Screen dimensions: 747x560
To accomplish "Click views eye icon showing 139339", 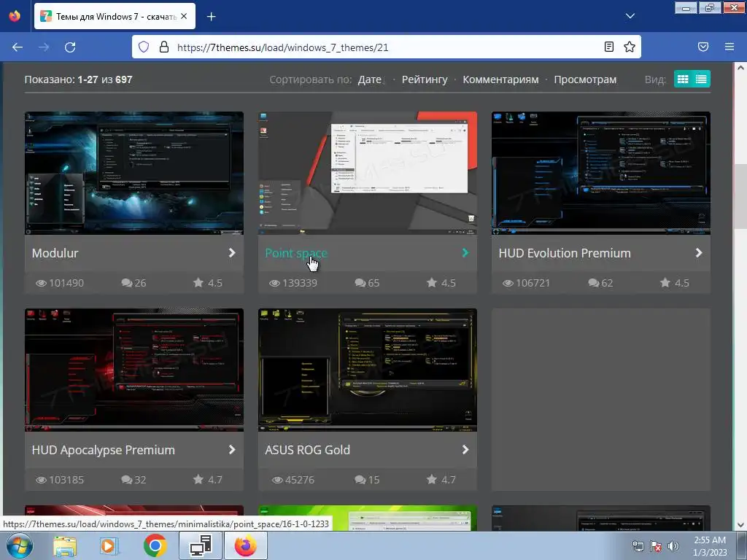I will (x=274, y=283).
